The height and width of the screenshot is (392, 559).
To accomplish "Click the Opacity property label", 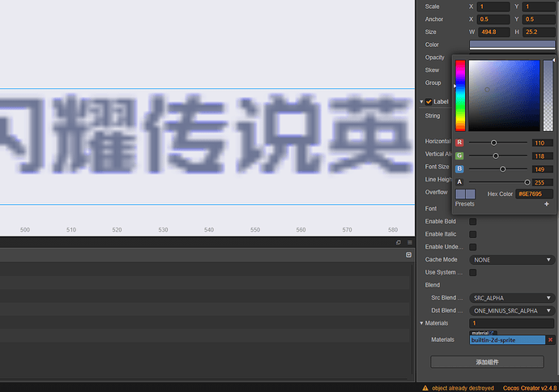I will (x=434, y=58).
